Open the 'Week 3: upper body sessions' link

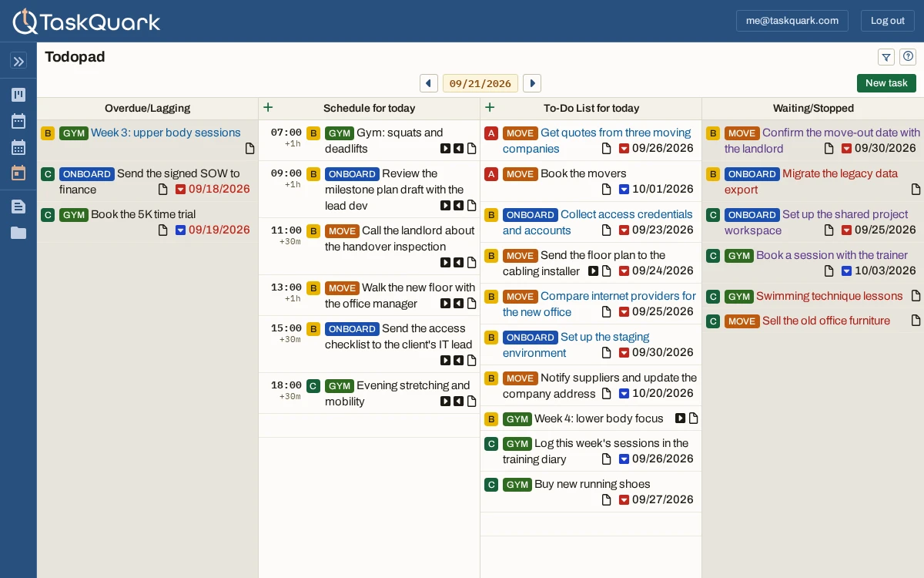(x=166, y=133)
